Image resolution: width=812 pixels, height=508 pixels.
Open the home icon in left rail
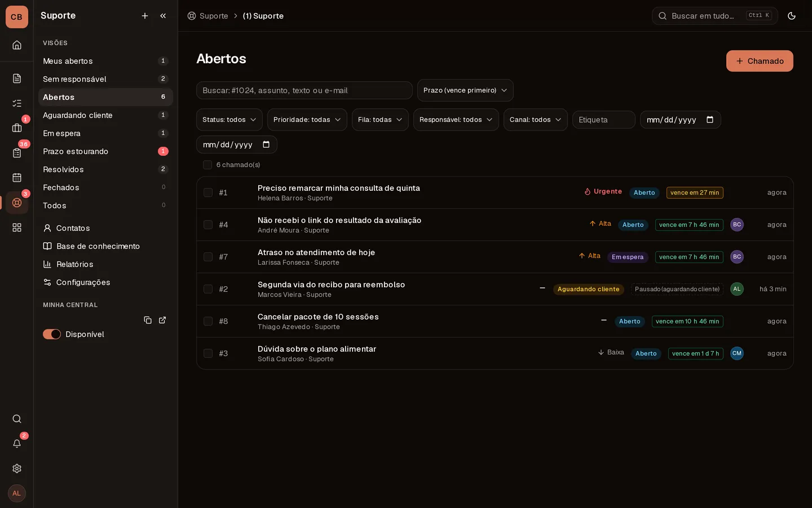tap(17, 45)
